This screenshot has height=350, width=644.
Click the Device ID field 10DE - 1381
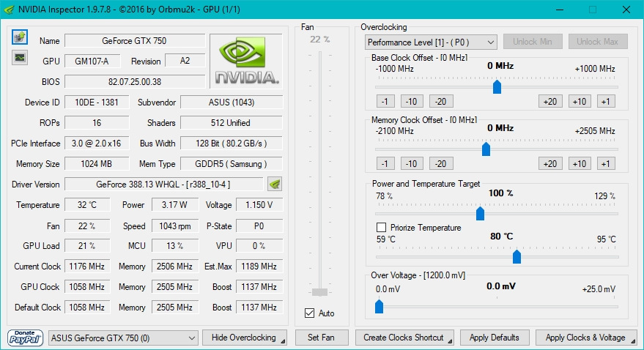pos(97,103)
